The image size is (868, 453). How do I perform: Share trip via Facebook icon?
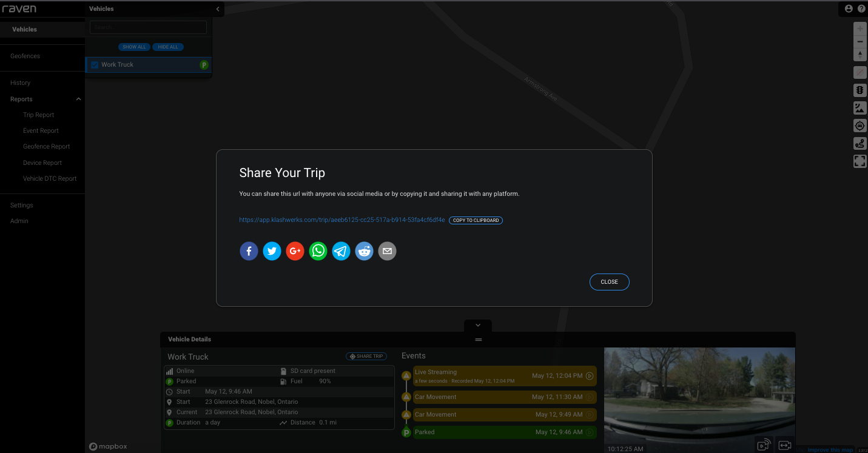249,251
